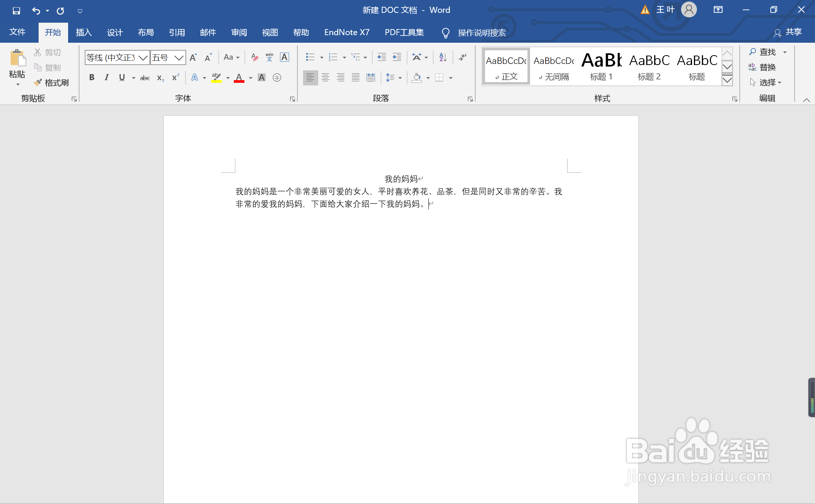Screen dimensions: 815x504
Task: Toggle bold formatting
Action: [x=92, y=78]
